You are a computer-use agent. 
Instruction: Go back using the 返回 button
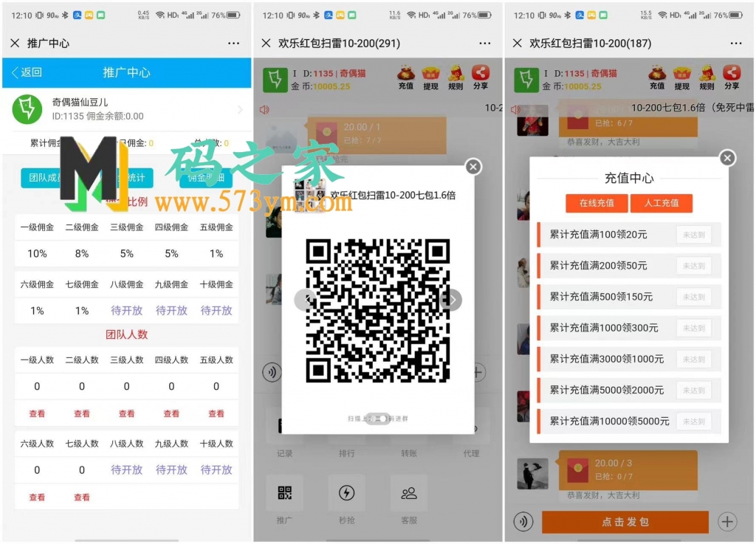27,72
